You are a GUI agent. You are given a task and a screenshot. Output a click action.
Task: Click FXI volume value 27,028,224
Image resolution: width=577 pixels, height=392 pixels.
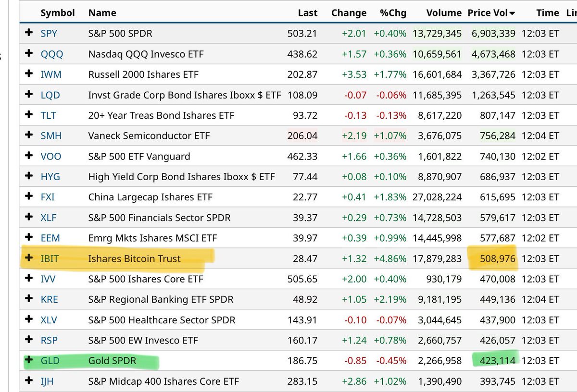[x=437, y=197]
